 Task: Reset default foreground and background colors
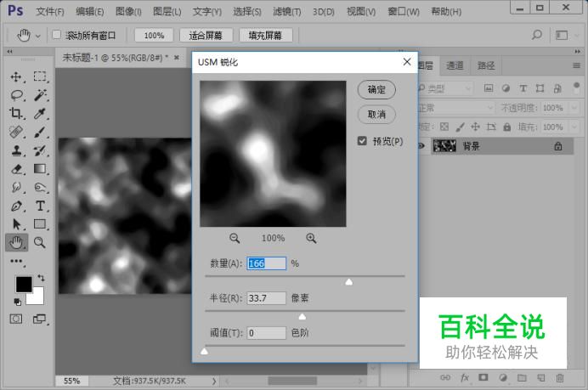coord(17,302)
